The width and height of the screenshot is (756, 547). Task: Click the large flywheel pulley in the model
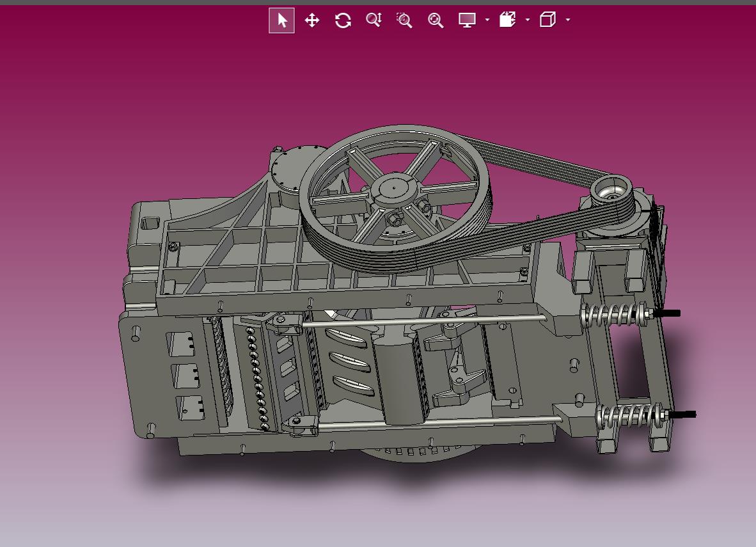coord(395,199)
